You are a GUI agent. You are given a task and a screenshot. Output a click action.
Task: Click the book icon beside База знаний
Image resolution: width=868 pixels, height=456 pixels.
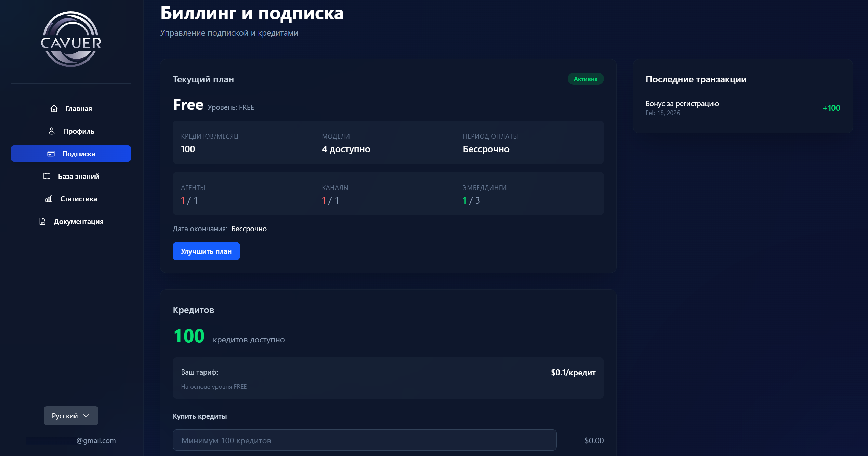[47, 176]
